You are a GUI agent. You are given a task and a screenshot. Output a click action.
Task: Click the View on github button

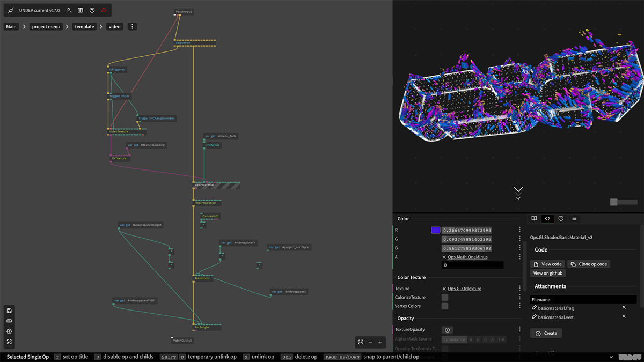pos(548,273)
